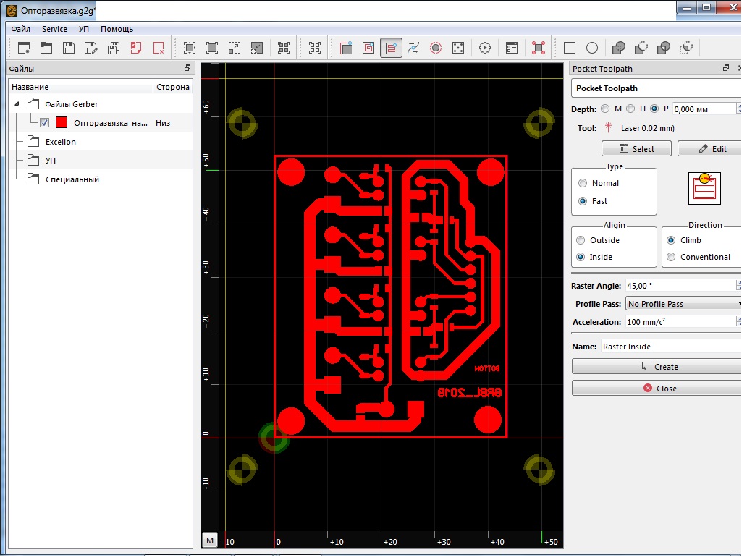Float the Pocket Toolpath panel
747x560 pixels.
coord(726,68)
